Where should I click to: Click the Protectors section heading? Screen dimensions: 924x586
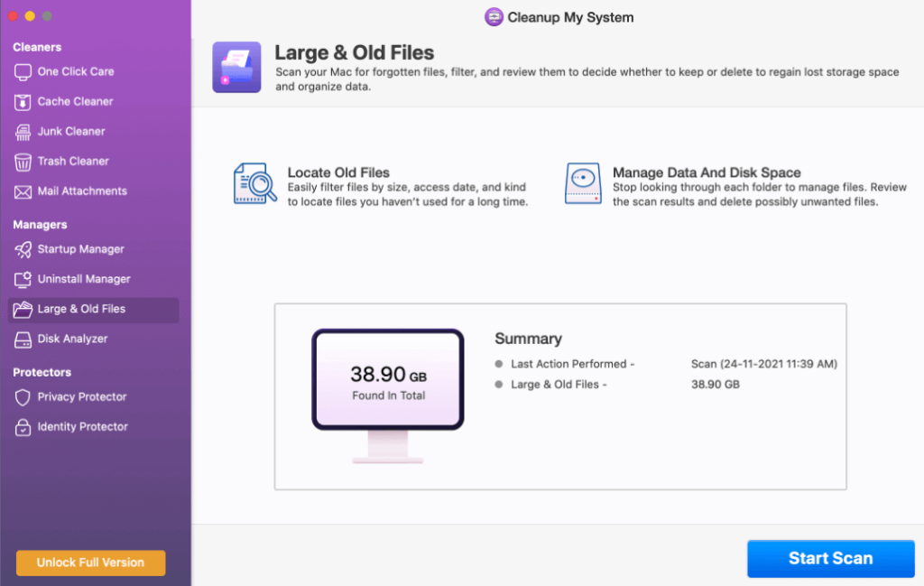(42, 373)
